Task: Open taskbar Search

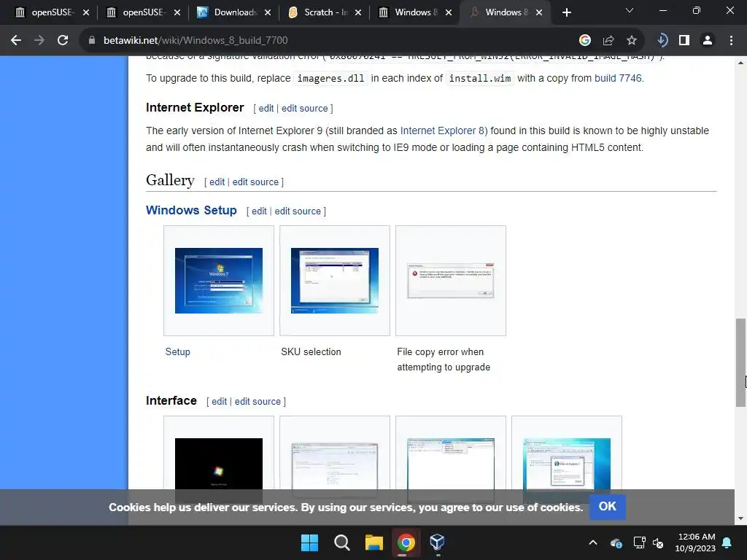Action: pyautogui.click(x=341, y=542)
